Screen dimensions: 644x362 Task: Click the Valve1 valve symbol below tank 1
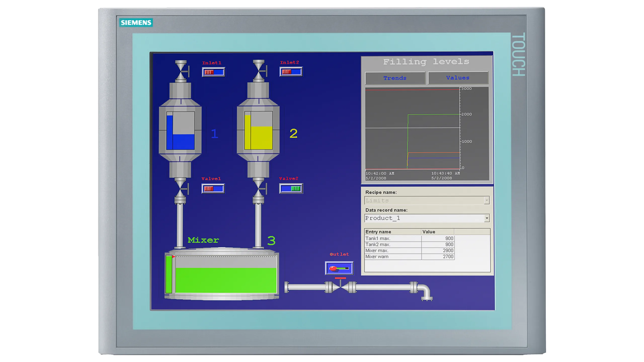click(x=180, y=188)
